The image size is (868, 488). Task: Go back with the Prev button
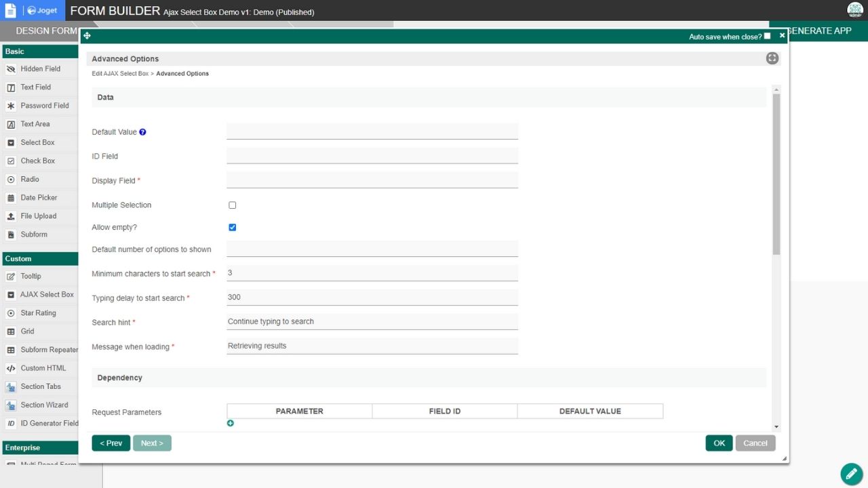111,443
